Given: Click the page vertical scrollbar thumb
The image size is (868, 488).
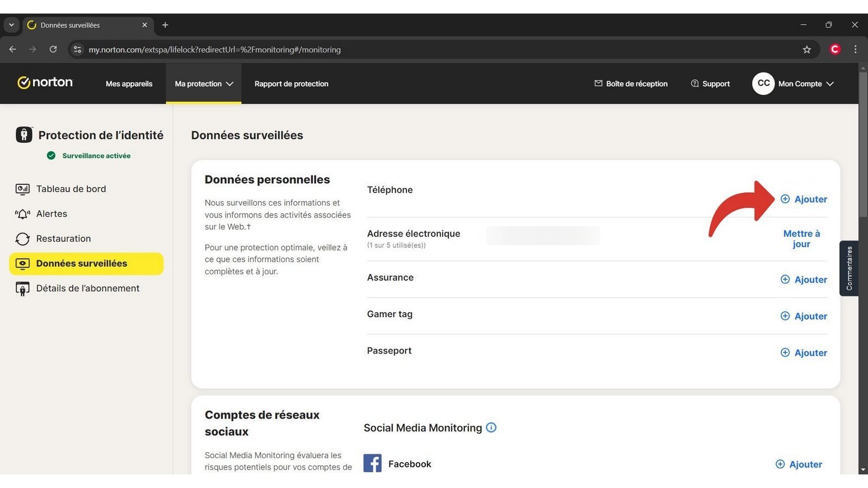Looking at the screenshot, I should (x=863, y=144).
